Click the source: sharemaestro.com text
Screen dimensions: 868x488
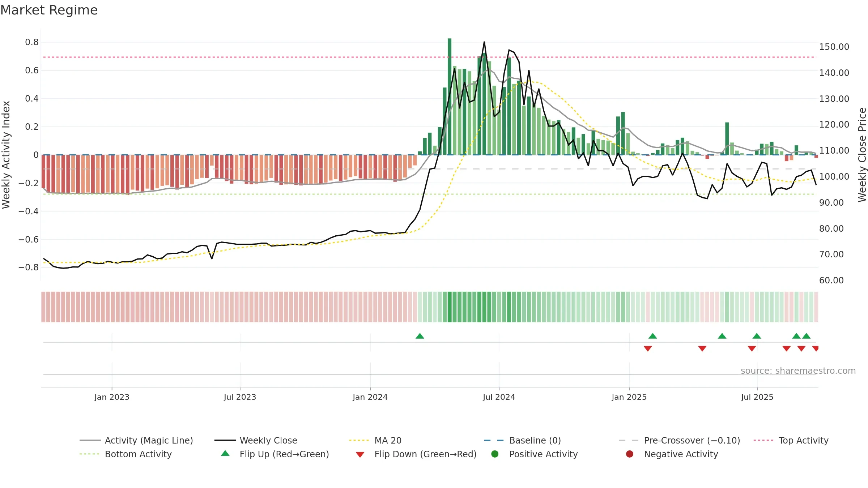pos(798,371)
